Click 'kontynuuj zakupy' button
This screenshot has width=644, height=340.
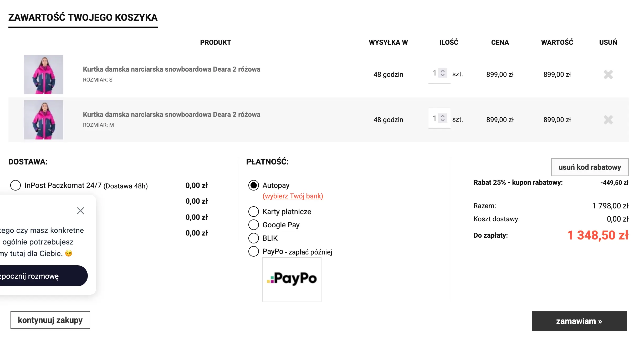point(50,320)
